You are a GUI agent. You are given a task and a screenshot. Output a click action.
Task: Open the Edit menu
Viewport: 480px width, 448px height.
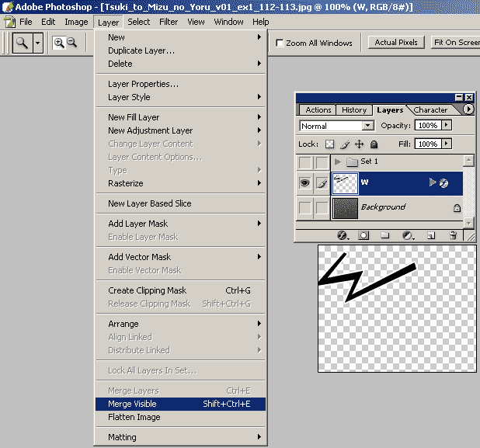pyautogui.click(x=48, y=22)
